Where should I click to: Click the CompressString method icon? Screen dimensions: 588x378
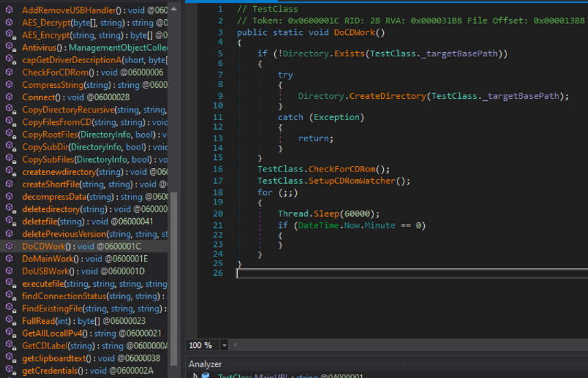tap(10, 84)
